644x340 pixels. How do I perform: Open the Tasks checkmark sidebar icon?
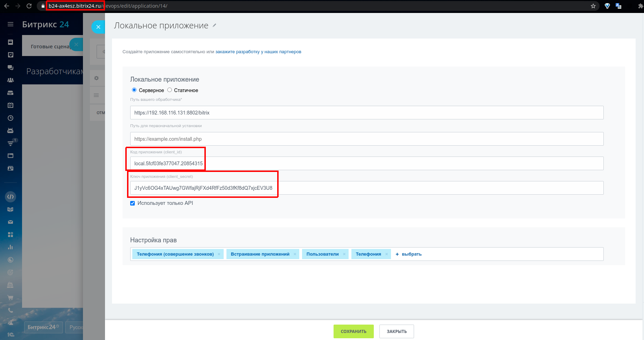point(10,55)
